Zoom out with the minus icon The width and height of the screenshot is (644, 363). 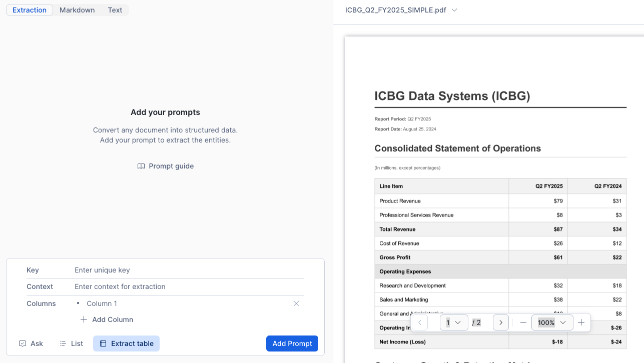(523, 323)
